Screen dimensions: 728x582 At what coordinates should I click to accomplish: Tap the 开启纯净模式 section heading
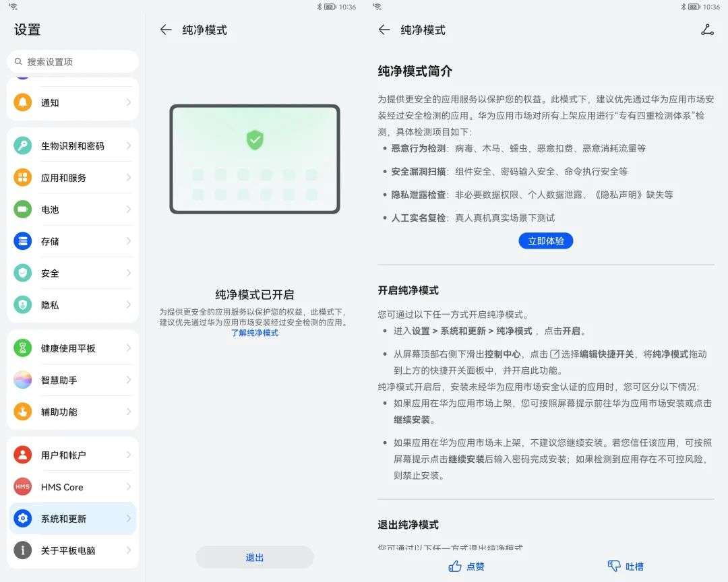coord(408,290)
